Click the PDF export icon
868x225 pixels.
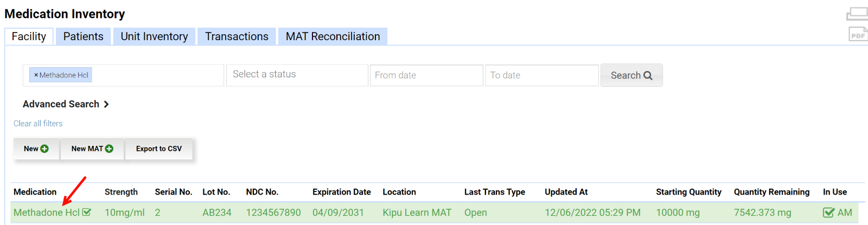tap(857, 35)
